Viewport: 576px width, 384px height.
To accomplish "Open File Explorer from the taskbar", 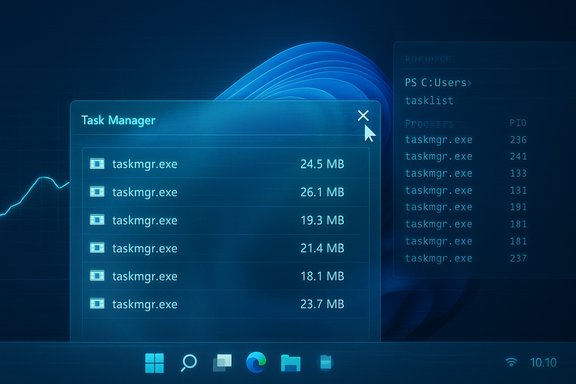I will pos(291,363).
